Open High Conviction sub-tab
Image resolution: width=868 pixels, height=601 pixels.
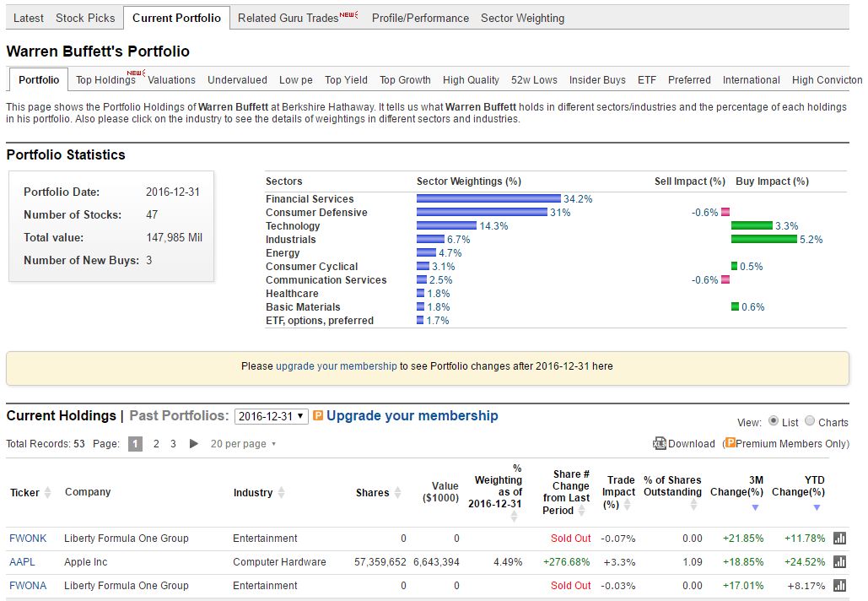827,79
